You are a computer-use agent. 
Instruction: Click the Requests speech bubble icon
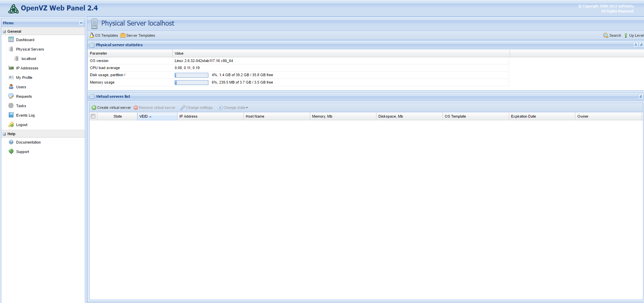(11, 96)
